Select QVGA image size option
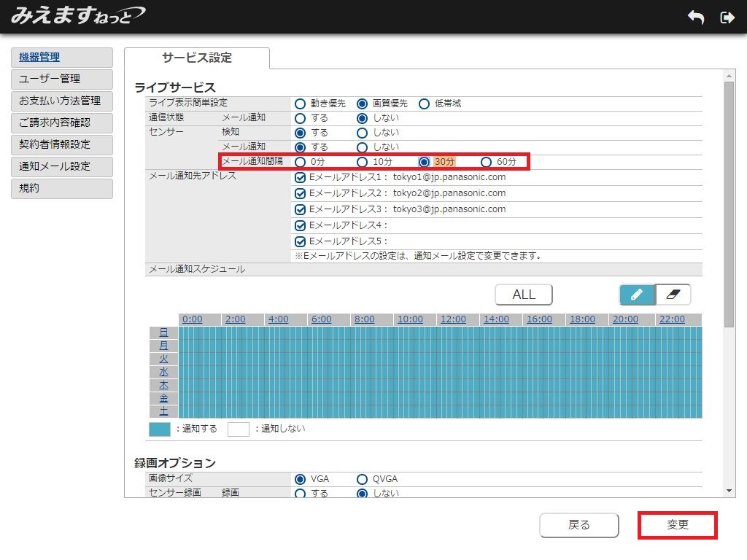The height and width of the screenshot is (560, 747). tap(362, 479)
